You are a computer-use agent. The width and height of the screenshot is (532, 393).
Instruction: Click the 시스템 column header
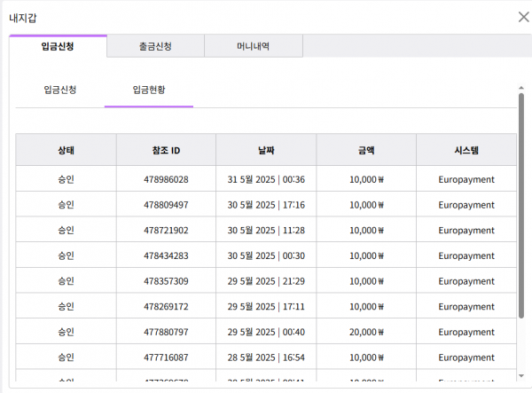466,150
